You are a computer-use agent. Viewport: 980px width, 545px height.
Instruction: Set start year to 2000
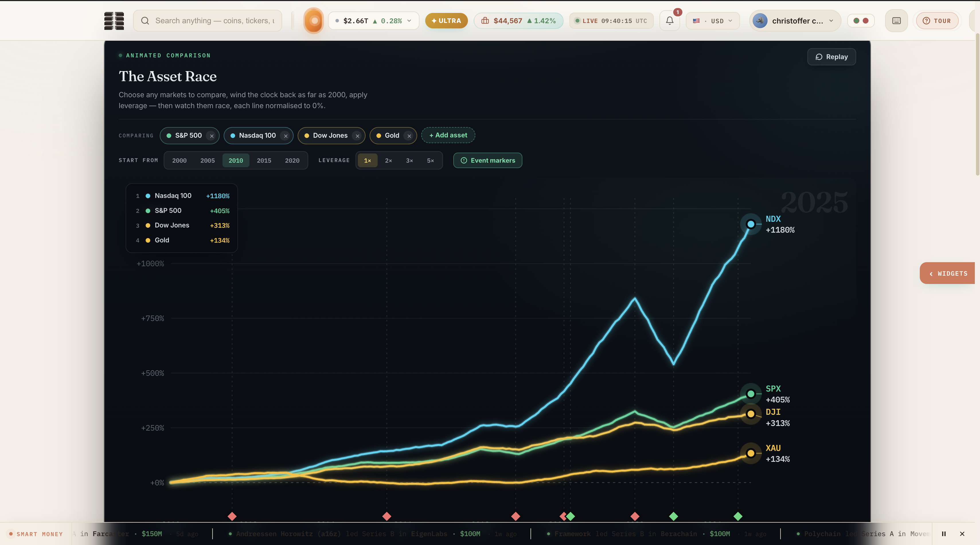[179, 161]
